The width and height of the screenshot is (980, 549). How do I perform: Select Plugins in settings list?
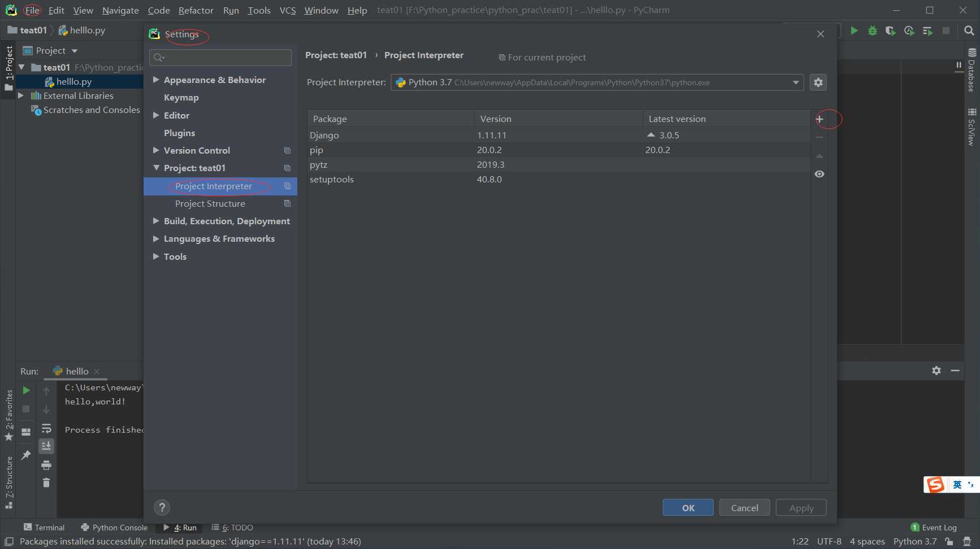click(179, 133)
